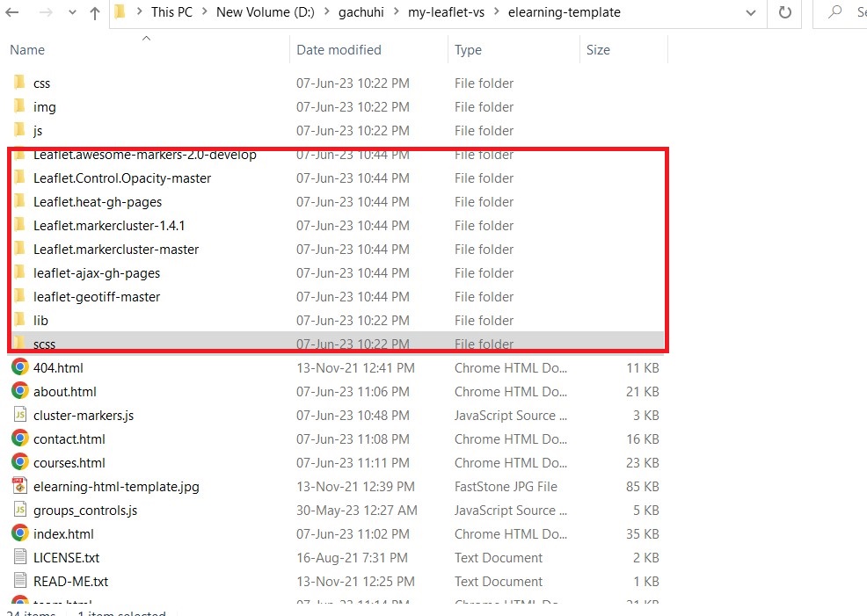This screenshot has height=616, width=867.
Task: Sort by Date modified column header
Action: [339, 50]
